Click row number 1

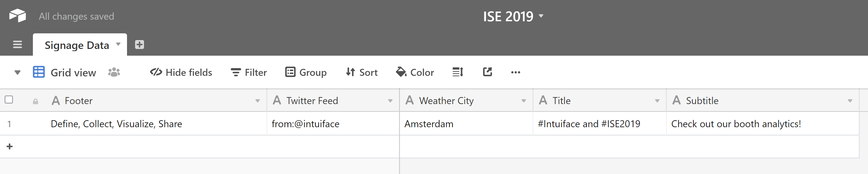tap(9, 124)
